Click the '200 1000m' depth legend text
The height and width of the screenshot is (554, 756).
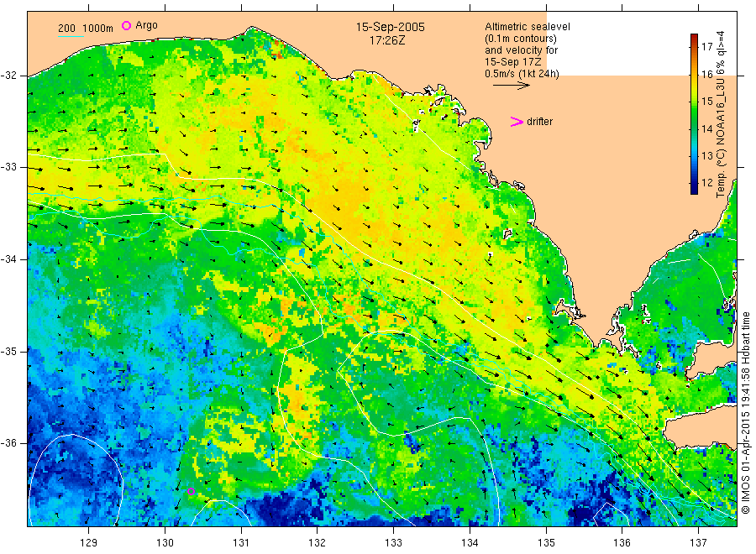pos(86,29)
